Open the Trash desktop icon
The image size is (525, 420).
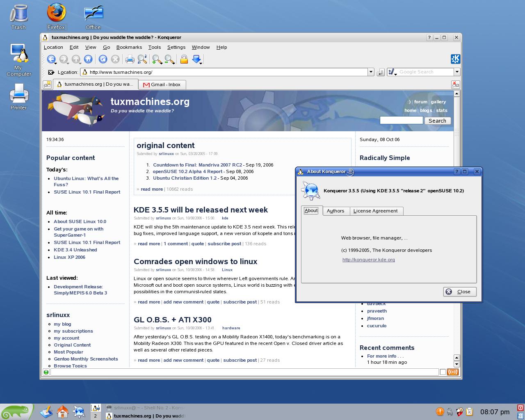pyautogui.click(x=18, y=17)
